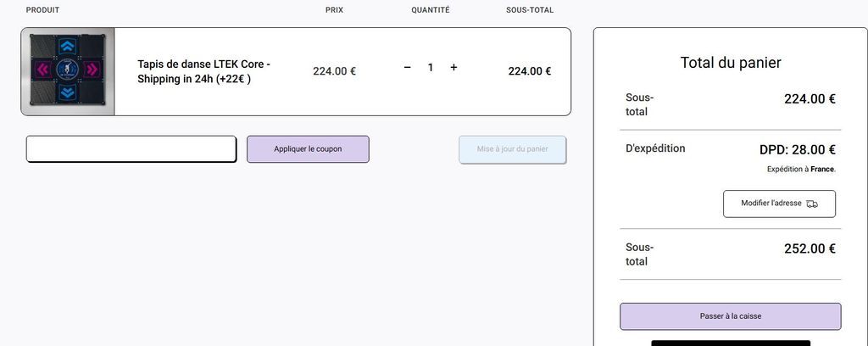The height and width of the screenshot is (346, 868).
Task: Select the quantity value field showing 1
Action: [431, 68]
